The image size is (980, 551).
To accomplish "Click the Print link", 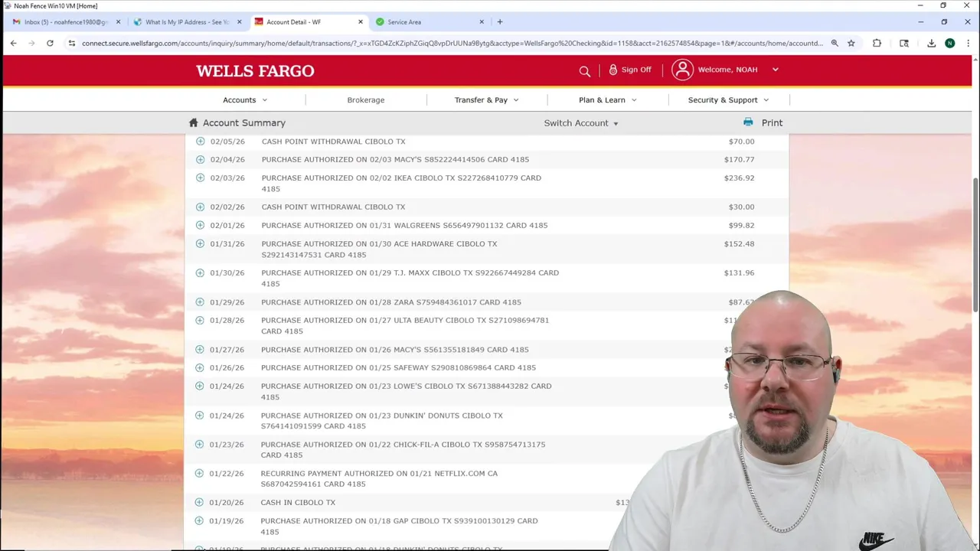I will pos(772,122).
